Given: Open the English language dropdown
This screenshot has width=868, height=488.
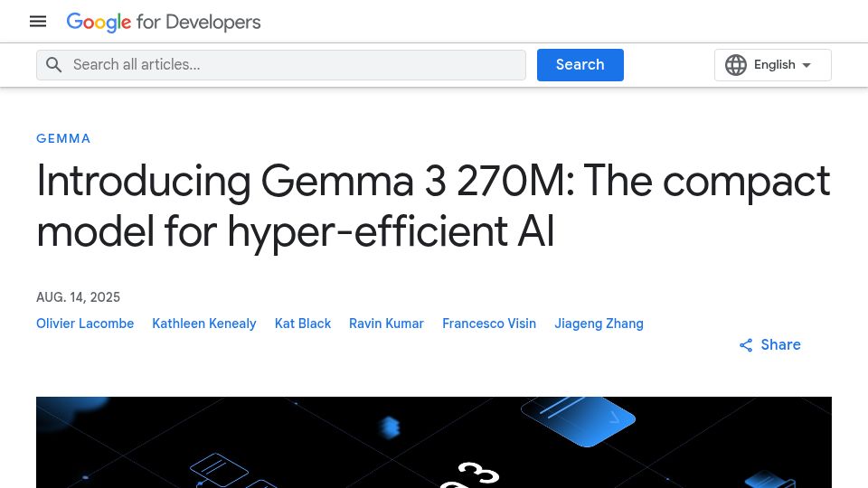Looking at the screenshot, I should (x=773, y=65).
